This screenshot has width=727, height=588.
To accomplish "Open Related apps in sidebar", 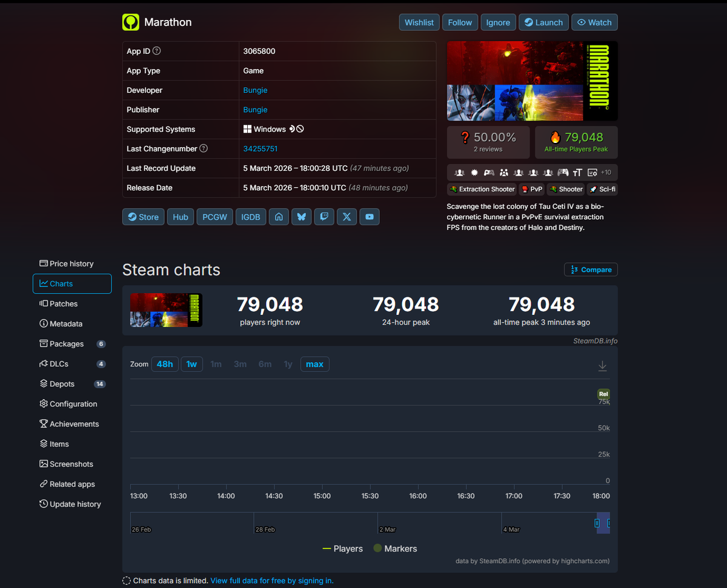I will (x=72, y=484).
